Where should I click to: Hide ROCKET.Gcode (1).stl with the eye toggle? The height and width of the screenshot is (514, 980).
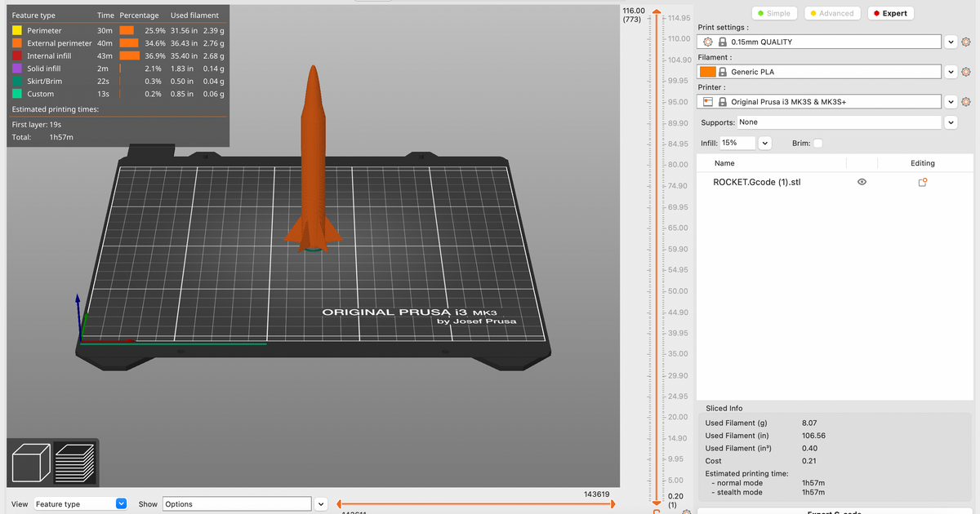862,182
